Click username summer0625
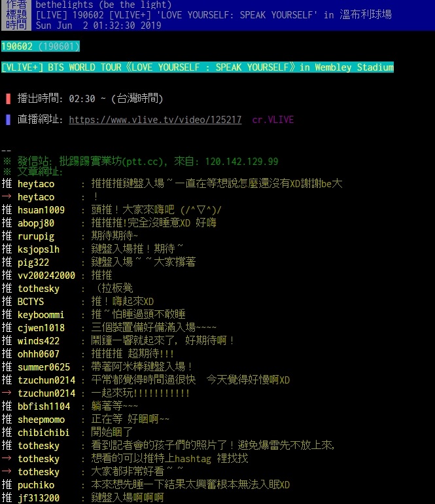 44,367
